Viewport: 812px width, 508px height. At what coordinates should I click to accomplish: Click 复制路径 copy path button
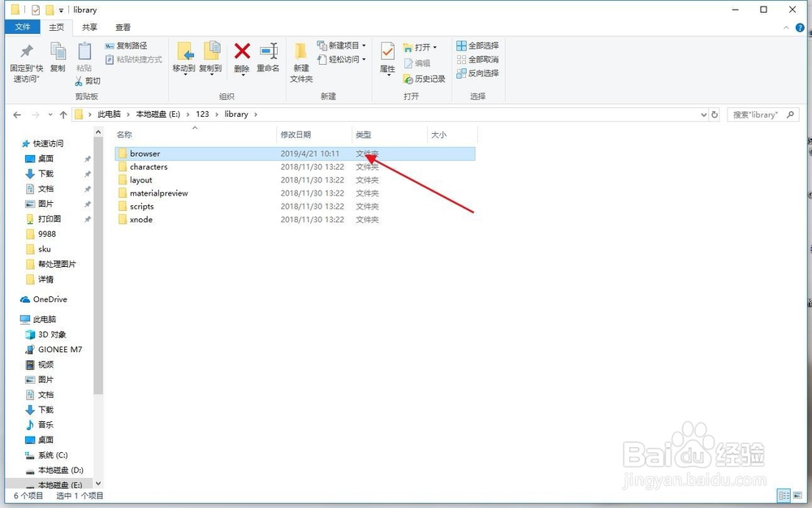127,45
